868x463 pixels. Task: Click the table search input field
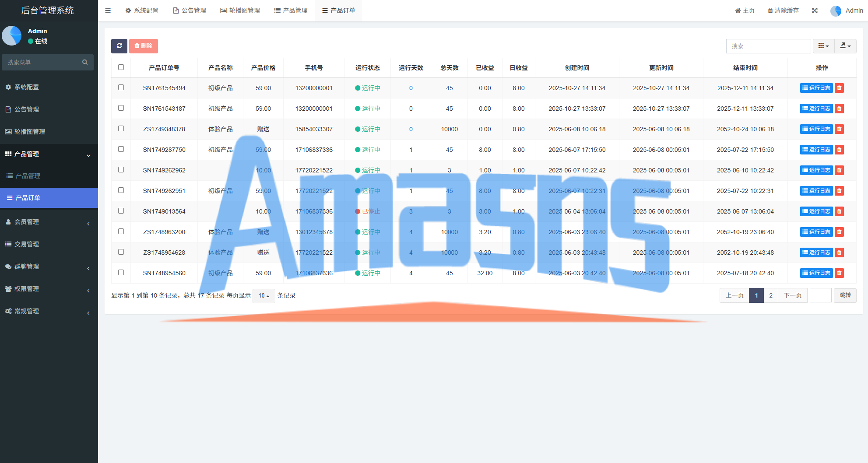tap(768, 46)
